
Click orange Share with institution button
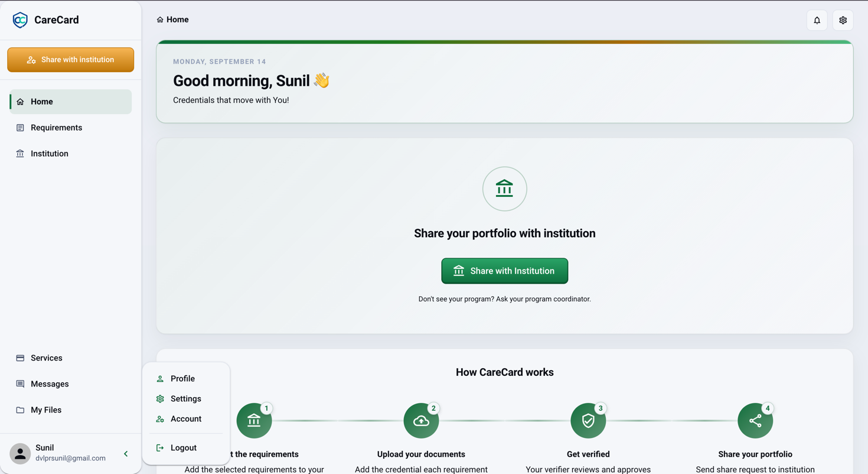[x=71, y=60]
